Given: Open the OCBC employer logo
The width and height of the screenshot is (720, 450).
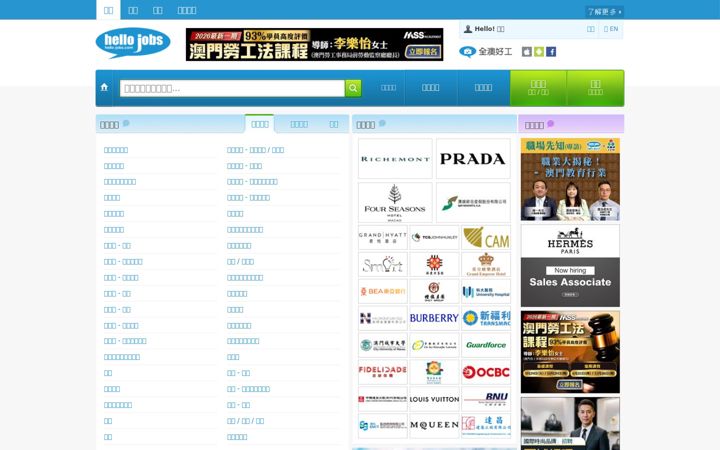Looking at the screenshot, I should (x=486, y=372).
